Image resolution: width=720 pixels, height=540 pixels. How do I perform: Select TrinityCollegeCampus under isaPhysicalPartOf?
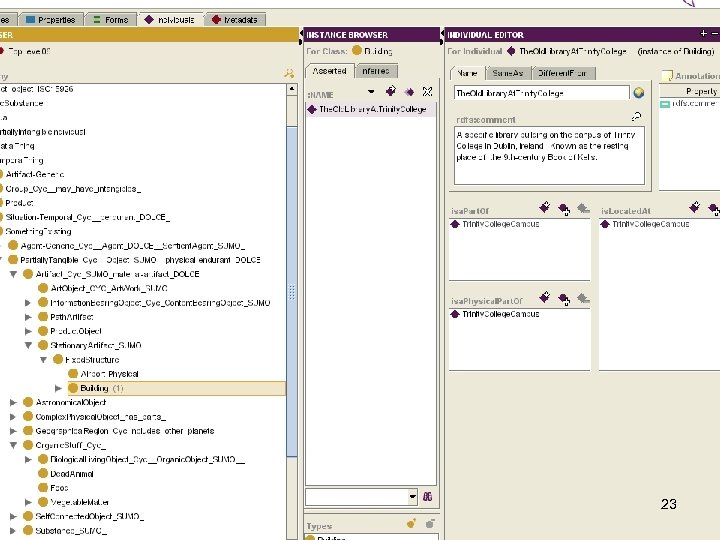[x=500, y=314]
